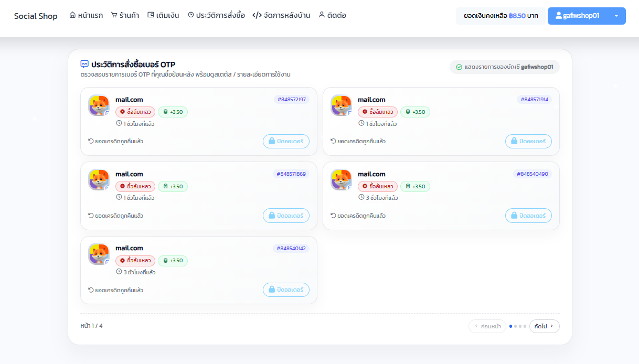Open จัดการหลังบ้าน backend management
639x364 pixels.
pyautogui.click(x=281, y=15)
